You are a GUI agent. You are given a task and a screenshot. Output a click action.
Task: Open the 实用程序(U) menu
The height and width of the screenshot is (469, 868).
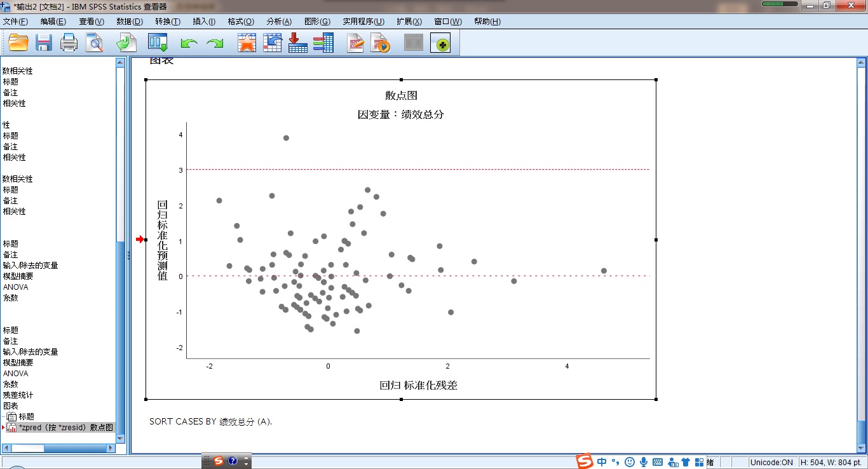[x=363, y=21]
